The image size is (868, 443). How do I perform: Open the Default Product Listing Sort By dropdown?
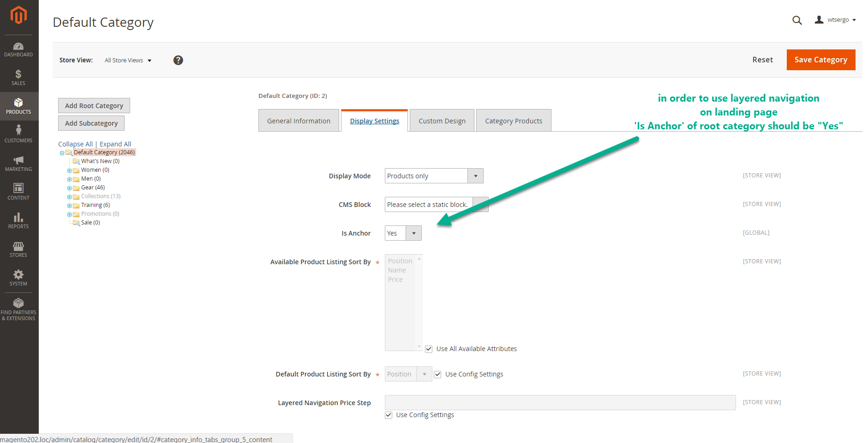[x=408, y=374]
